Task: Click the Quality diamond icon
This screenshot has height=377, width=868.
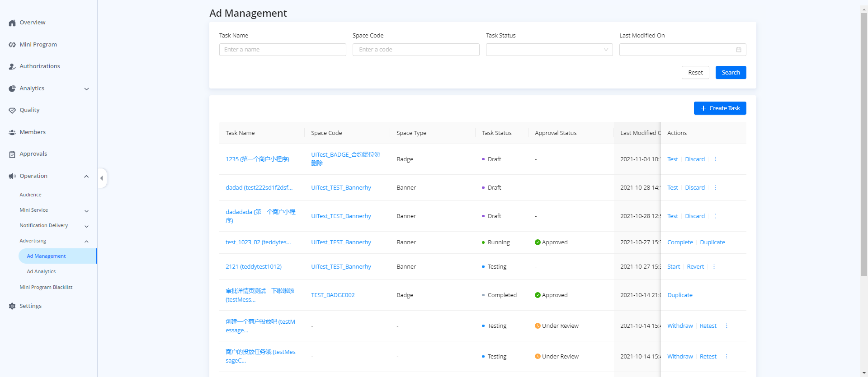Action: tap(12, 111)
